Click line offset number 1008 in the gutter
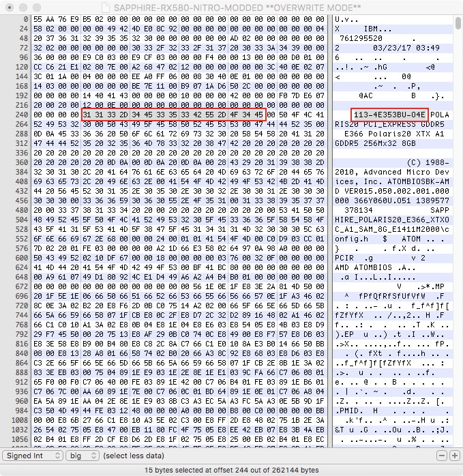The height and width of the screenshot is (476, 463). pyautogui.click(x=20, y=420)
